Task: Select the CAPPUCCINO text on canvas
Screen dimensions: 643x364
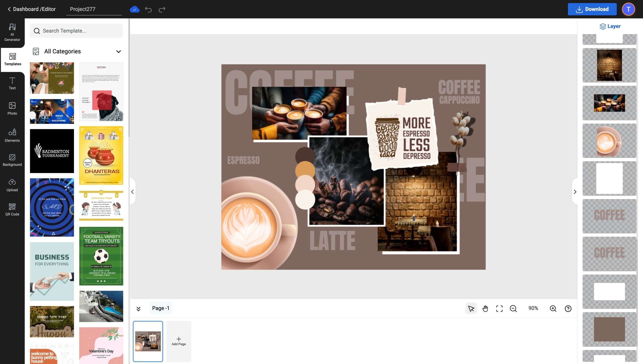Action: point(459,100)
